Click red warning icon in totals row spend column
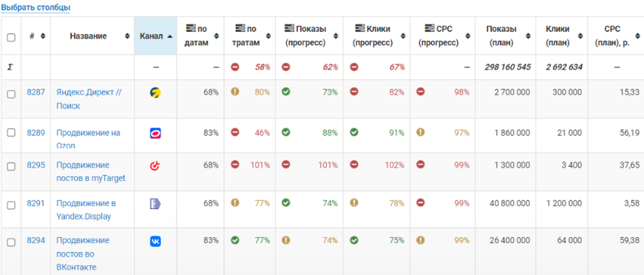Viewport: 644px width, 275px height. 234,67
